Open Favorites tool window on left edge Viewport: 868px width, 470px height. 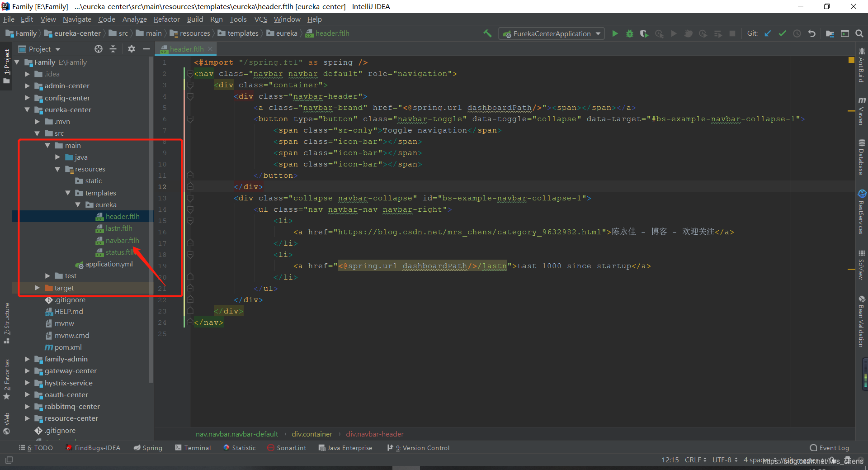(x=7, y=379)
